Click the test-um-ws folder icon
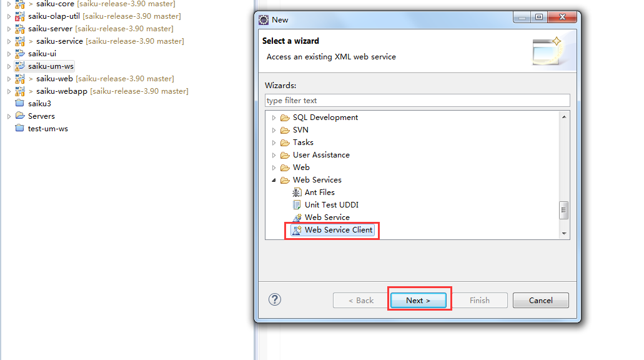Viewport: 644px width, 360px height. (19, 129)
